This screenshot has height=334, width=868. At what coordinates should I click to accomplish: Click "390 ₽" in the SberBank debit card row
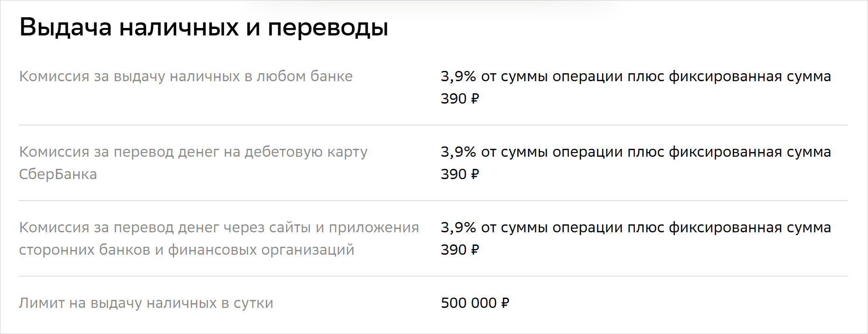click(x=460, y=174)
